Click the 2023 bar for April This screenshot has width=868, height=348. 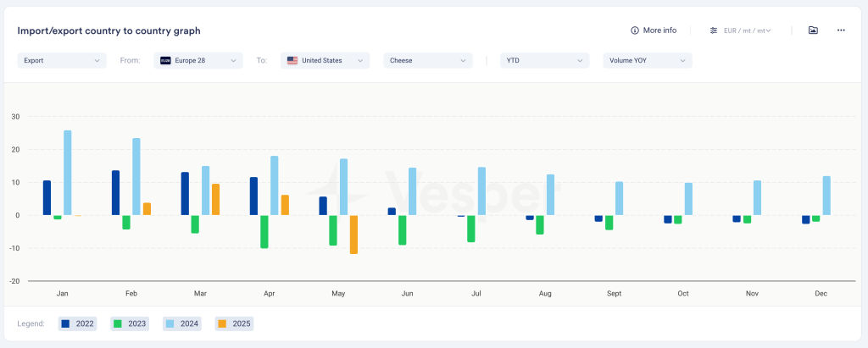tap(264, 232)
